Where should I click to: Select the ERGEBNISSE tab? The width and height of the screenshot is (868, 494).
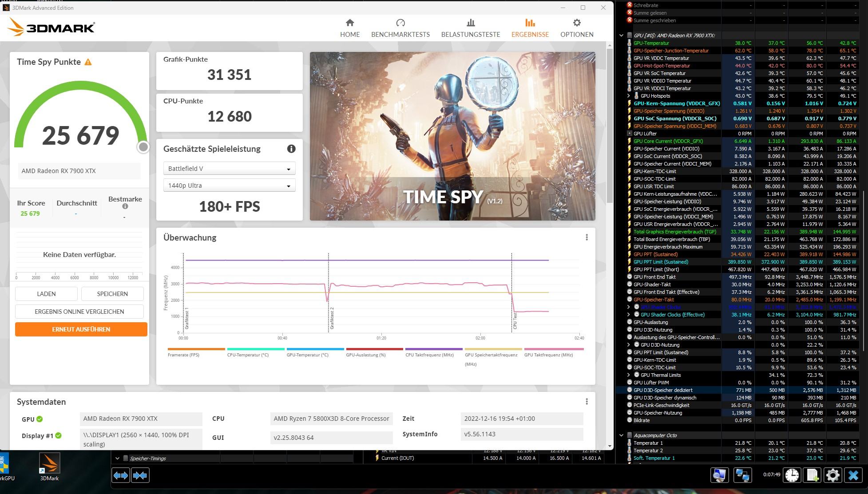[x=530, y=28]
